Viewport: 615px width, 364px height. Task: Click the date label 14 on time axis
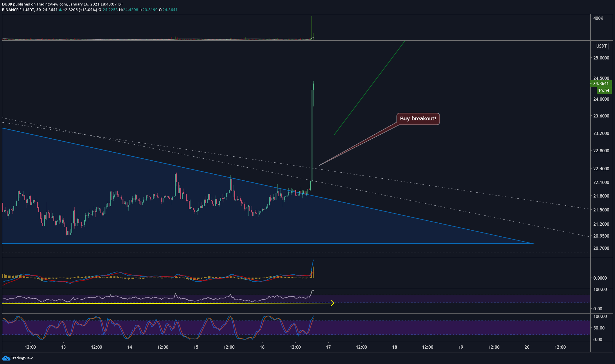(130, 347)
